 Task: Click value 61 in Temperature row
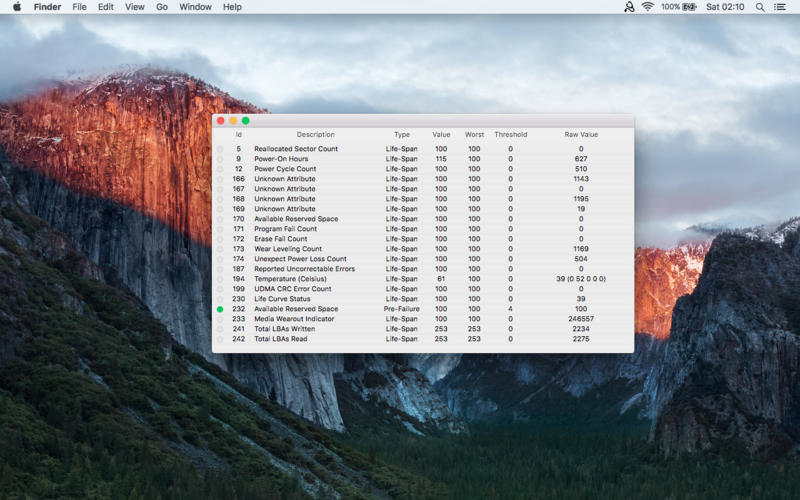tap(441, 279)
